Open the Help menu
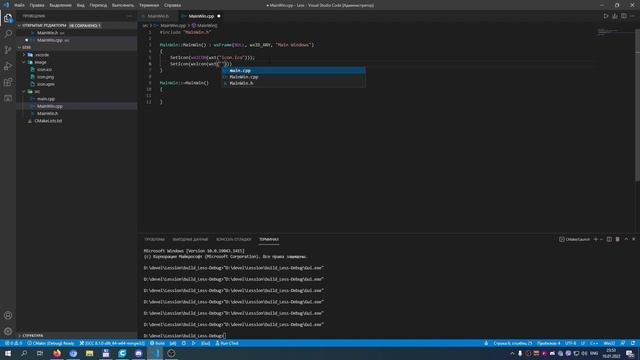 pos(172,5)
